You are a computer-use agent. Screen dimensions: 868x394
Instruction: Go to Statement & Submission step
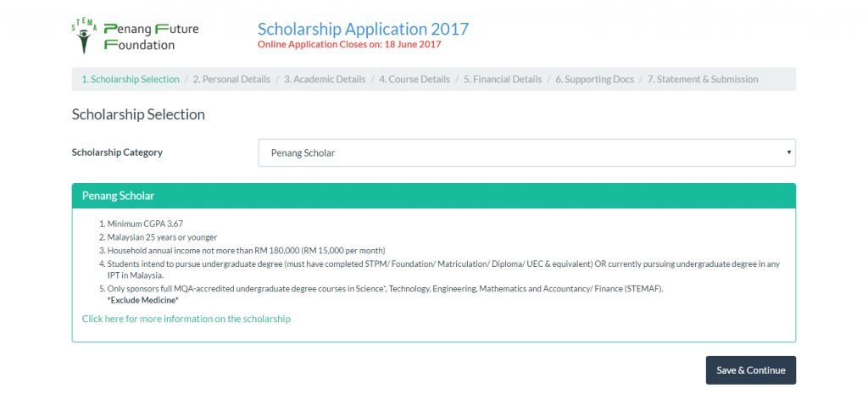coord(703,80)
